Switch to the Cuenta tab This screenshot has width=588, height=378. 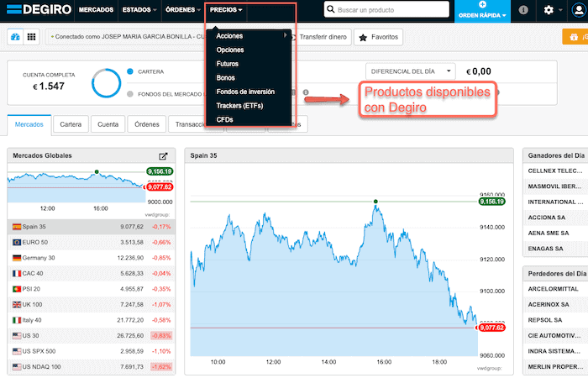pyautogui.click(x=108, y=124)
